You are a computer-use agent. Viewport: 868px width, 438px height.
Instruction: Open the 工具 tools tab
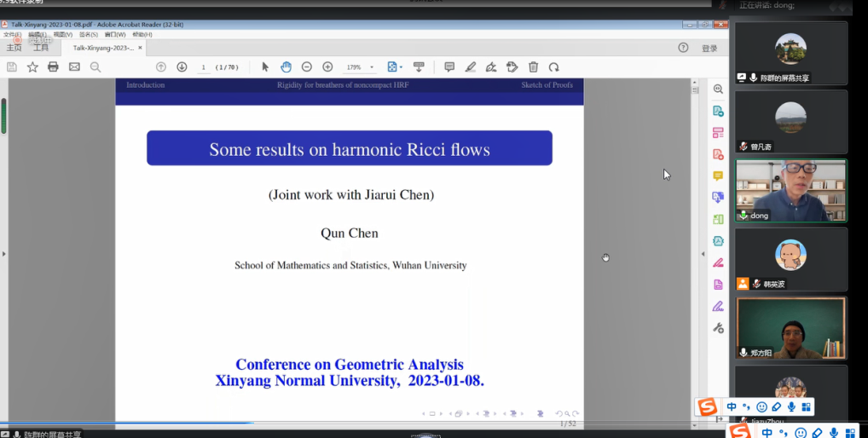tap(41, 49)
